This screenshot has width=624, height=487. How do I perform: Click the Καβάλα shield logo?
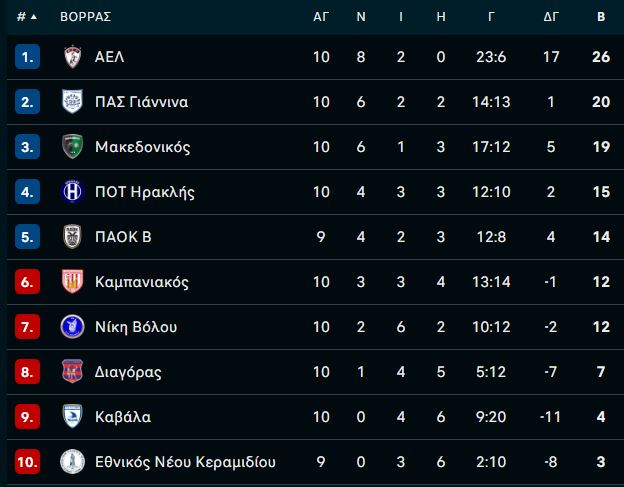click(72, 416)
